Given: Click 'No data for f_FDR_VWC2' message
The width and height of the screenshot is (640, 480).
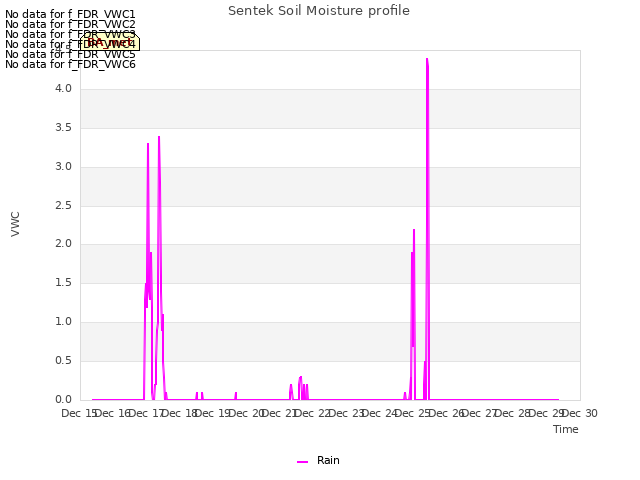Looking at the screenshot, I should click(x=70, y=24).
